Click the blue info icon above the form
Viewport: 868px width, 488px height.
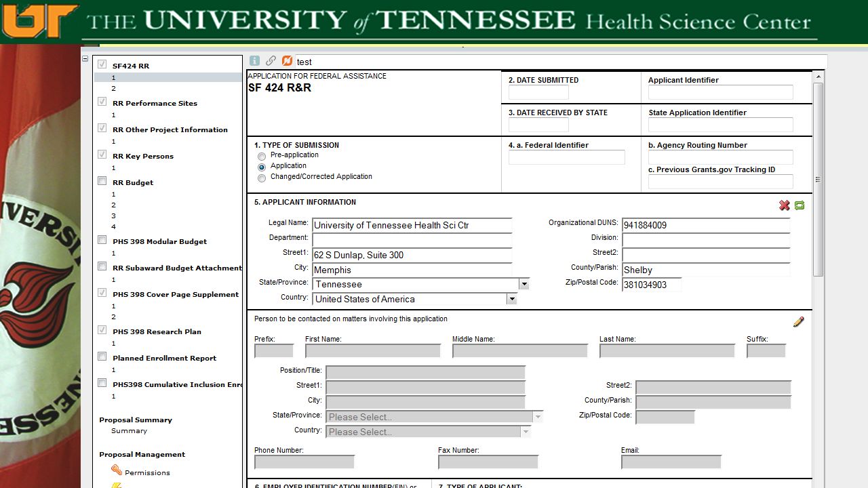(x=254, y=61)
